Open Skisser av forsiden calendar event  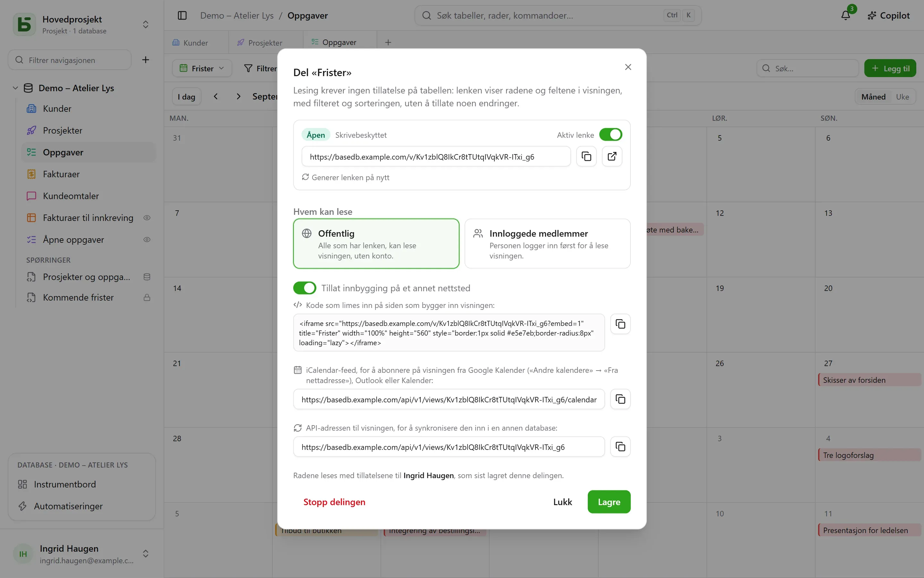(869, 380)
